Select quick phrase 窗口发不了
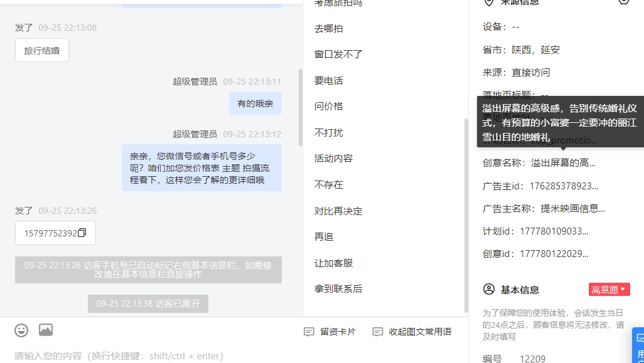644x363 pixels. [338, 54]
